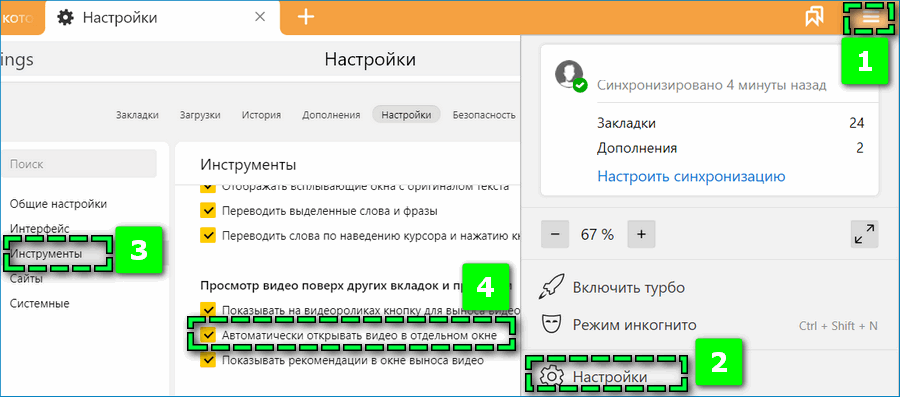
Task: Select the Настройки browser tab
Action: (163, 17)
